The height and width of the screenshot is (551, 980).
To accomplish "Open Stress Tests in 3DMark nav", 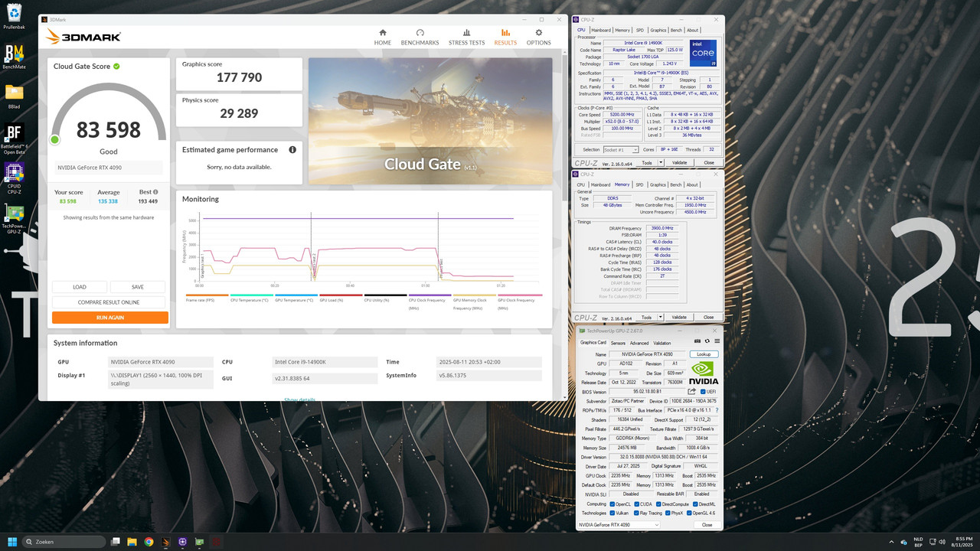I will coord(466,37).
